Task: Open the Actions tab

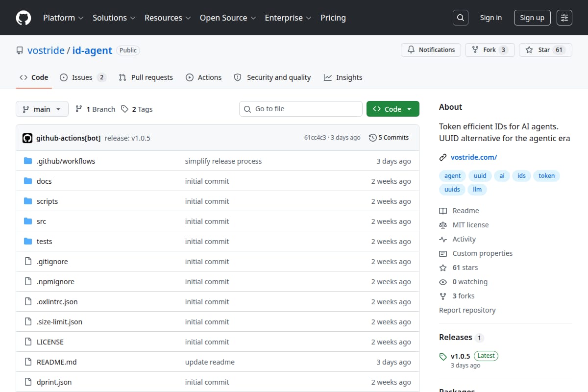Action: click(x=204, y=77)
